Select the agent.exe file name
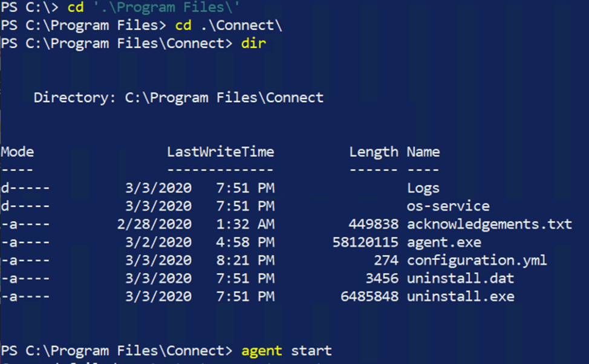The width and height of the screenshot is (589, 364). (444, 242)
